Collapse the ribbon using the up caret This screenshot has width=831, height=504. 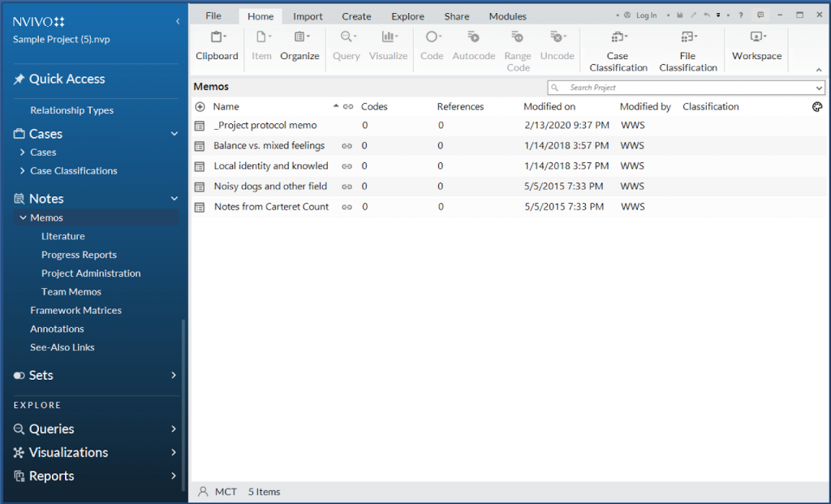819,70
